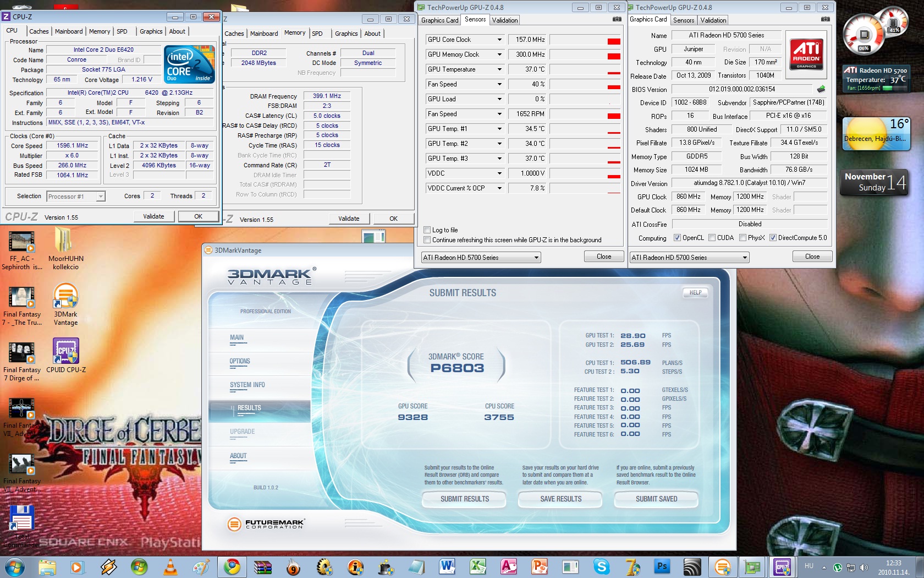The height and width of the screenshot is (578, 924).
Task: Click the CPU Name field in CPU-Z
Action: click(x=104, y=50)
